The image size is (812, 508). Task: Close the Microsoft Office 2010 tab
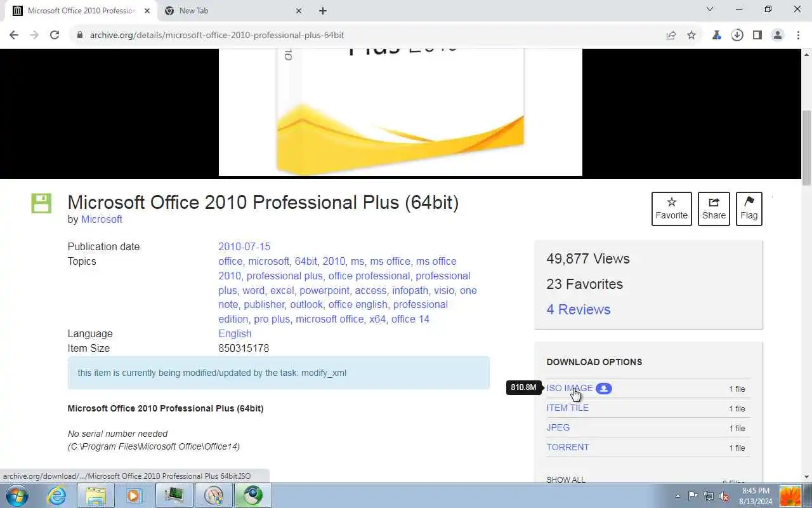click(x=147, y=10)
